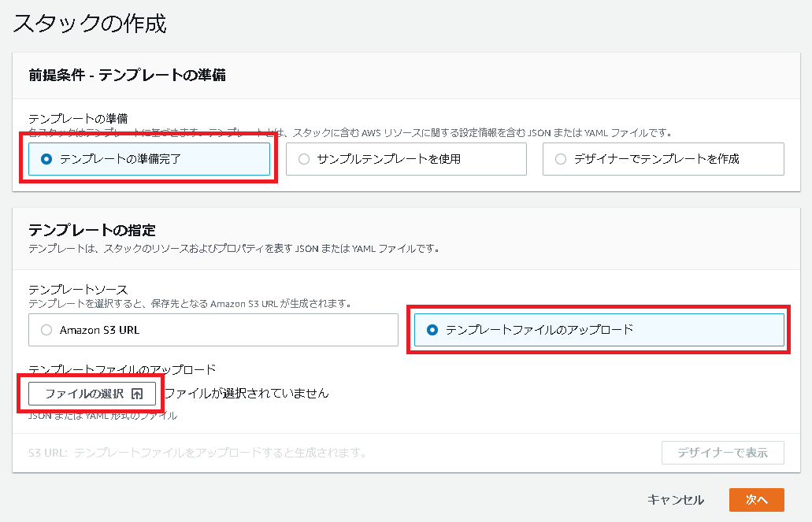Click the デザイナーでテンプレートを作成 option card

663,159
